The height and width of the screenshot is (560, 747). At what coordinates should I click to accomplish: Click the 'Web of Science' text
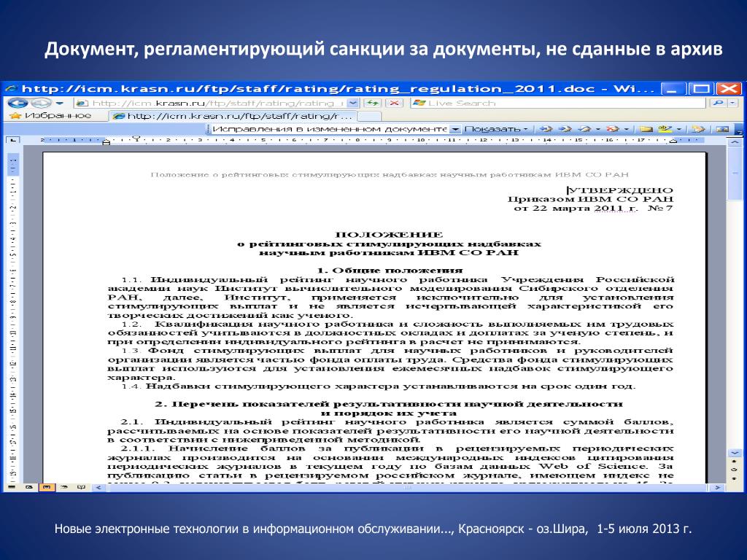[x=592, y=466]
